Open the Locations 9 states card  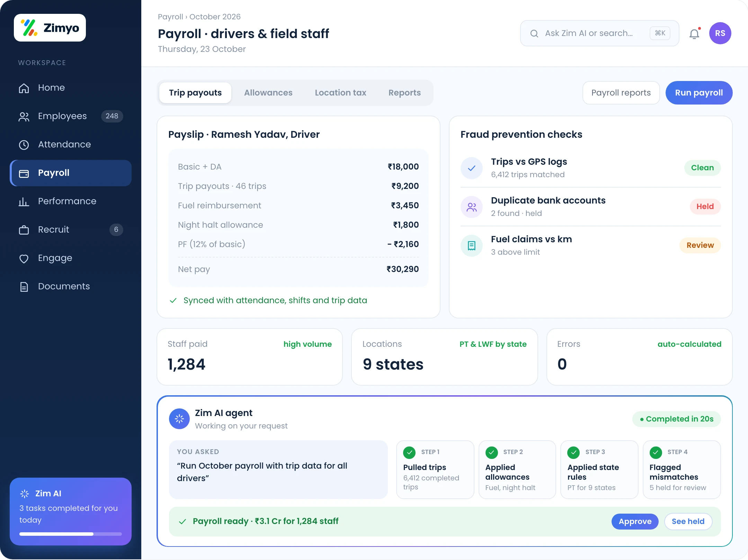coord(445,357)
